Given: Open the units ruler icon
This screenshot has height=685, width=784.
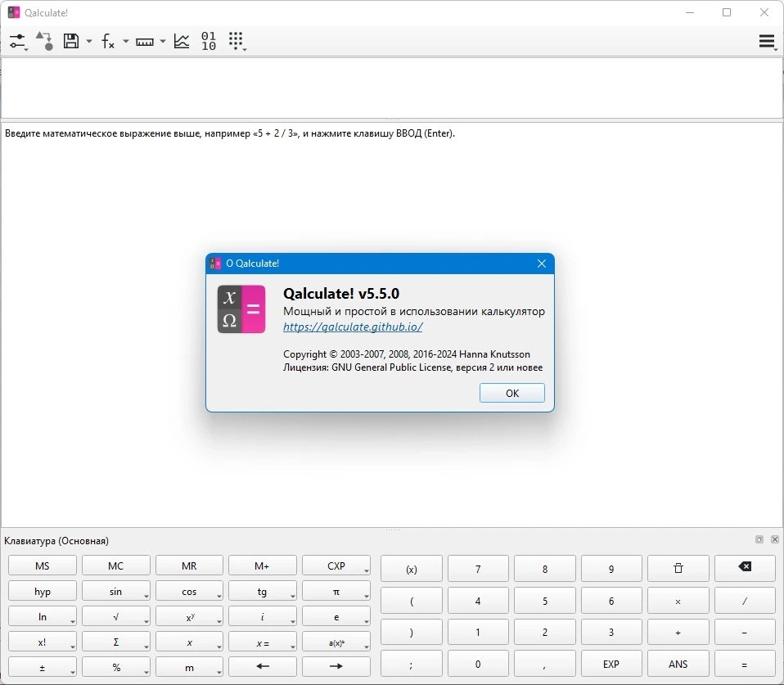Looking at the screenshot, I should click(145, 42).
